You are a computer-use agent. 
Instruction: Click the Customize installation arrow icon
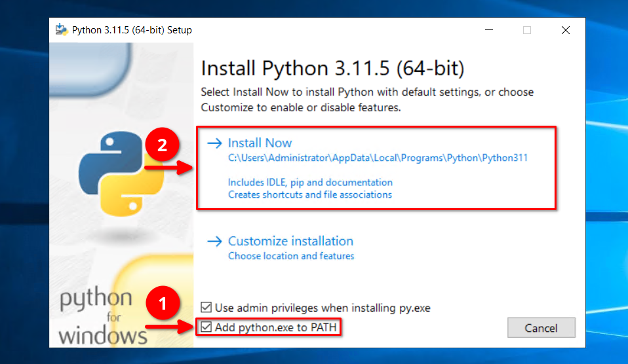point(214,241)
